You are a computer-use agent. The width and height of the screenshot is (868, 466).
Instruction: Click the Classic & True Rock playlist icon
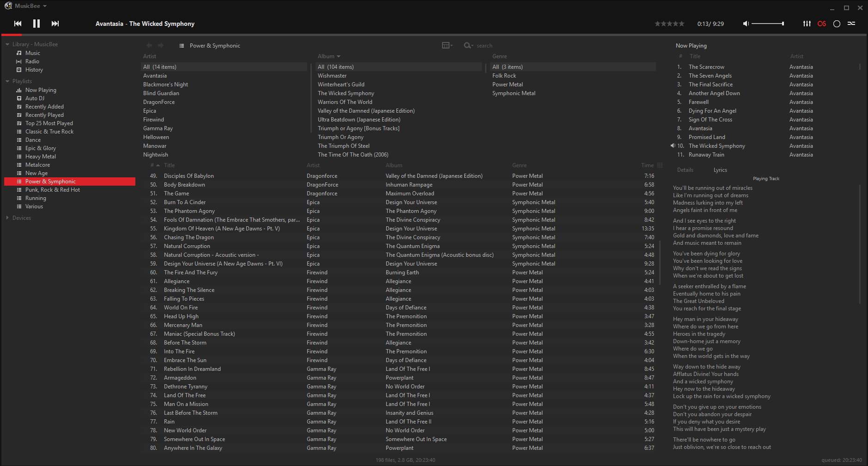(x=19, y=132)
